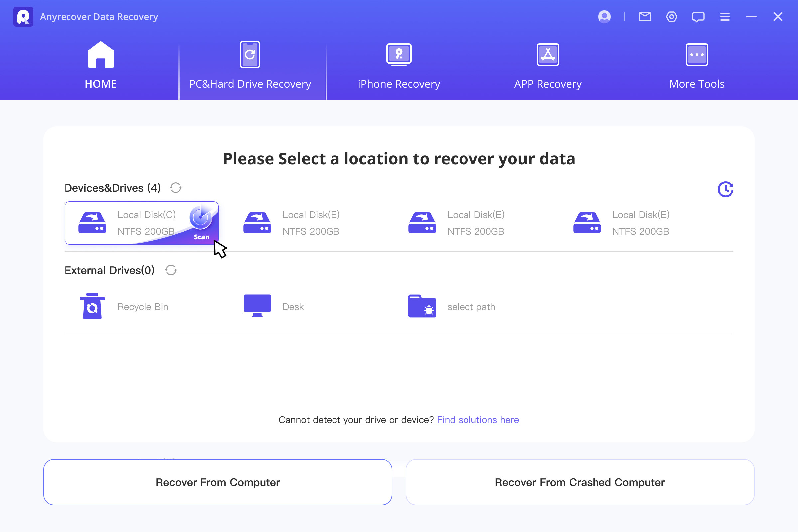Switch to iPhone Recovery tab
This screenshot has height=532, width=798.
click(x=399, y=66)
